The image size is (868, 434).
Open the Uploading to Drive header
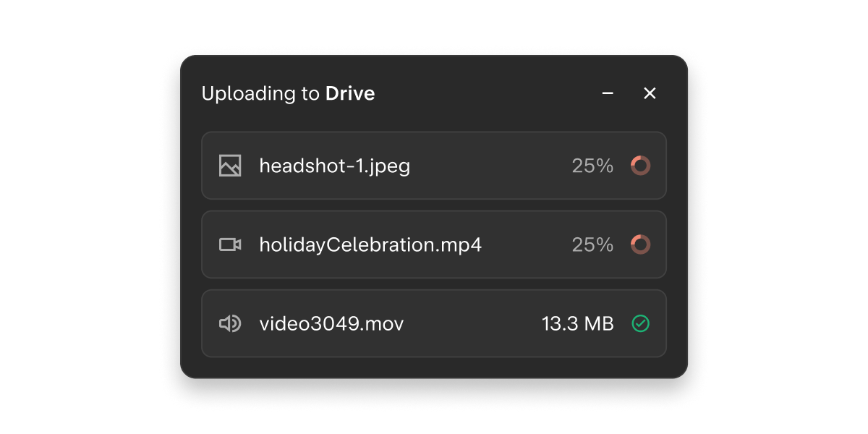click(x=288, y=93)
